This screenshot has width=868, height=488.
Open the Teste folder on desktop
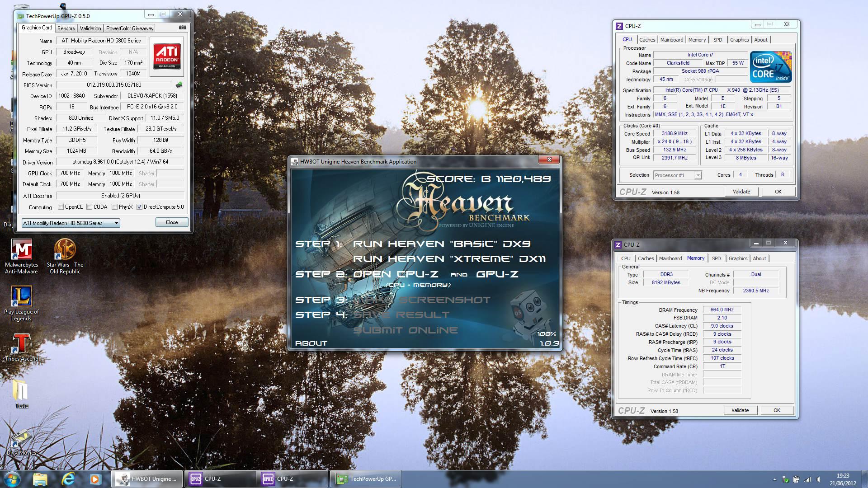pyautogui.click(x=21, y=394)
